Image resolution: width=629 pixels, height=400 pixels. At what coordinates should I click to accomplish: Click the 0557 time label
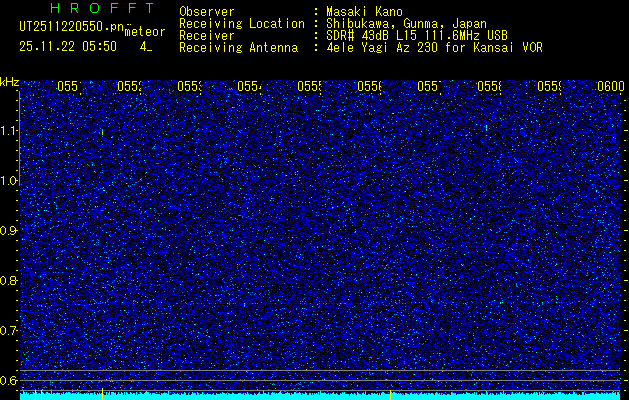429,86
